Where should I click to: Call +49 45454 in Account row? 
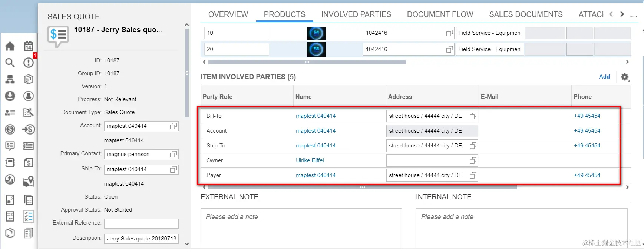tap(587, 131)
